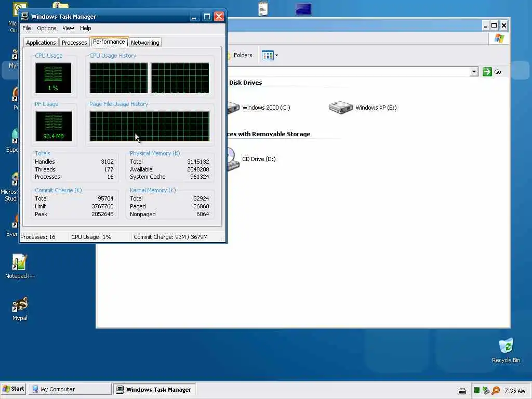Click the Disk Drives group header
The height and width of the screenshot is (399, 532).
pyautogui.click(x=245, y=83)
